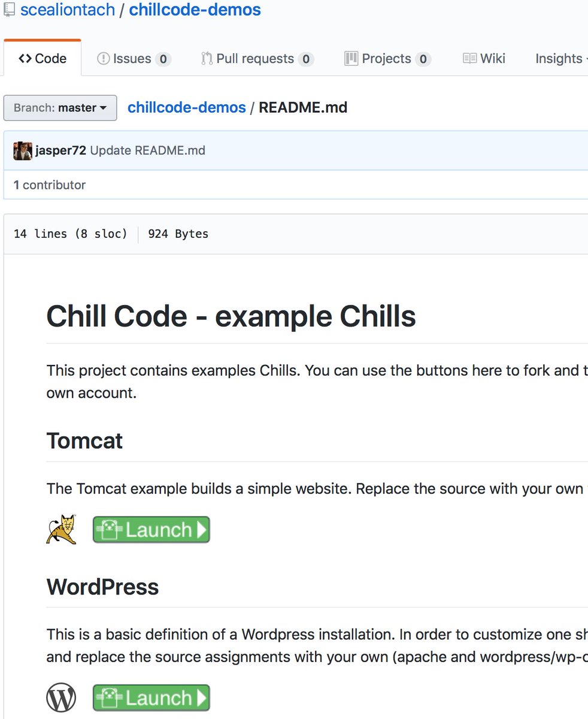Screen dimensions: 588x719
Task: Click the Pull requests merge icon
Action: [x=207, y=59]
